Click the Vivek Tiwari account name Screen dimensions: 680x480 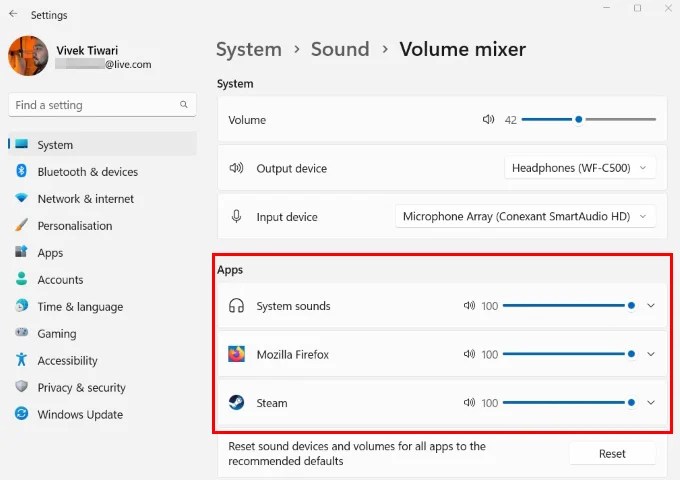(x=87, y=50)
